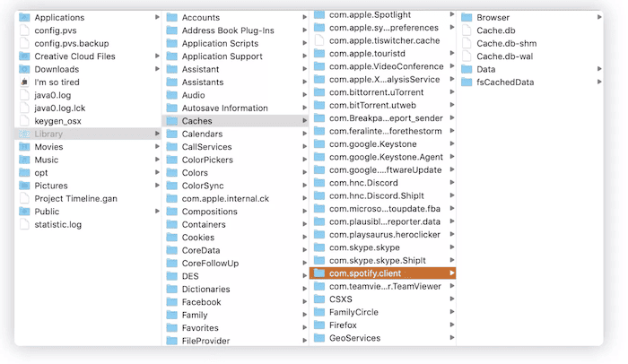The image size is (628, 364).
Task: Open the com.hnc.Discord folder
Action: click(x=362, y=183)
